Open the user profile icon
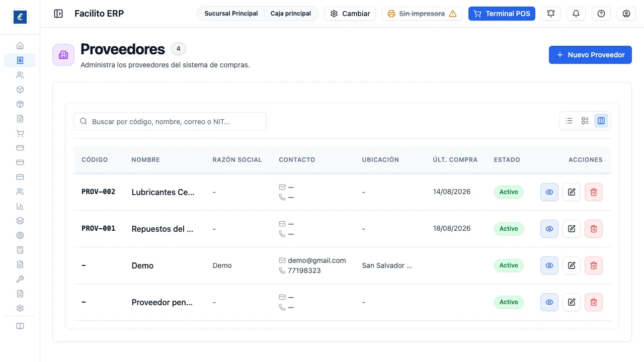Viewport: 644px width, 362px height. [626, 14]
